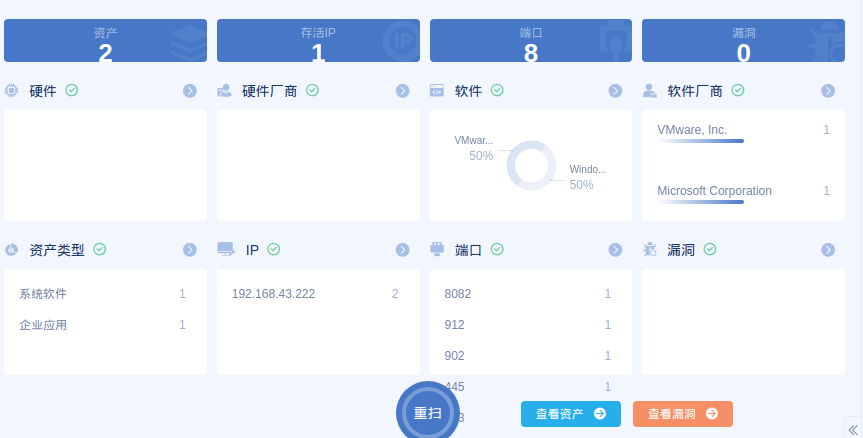Click the 软件 code window icon
863x438 pixels.
[437, 90]
